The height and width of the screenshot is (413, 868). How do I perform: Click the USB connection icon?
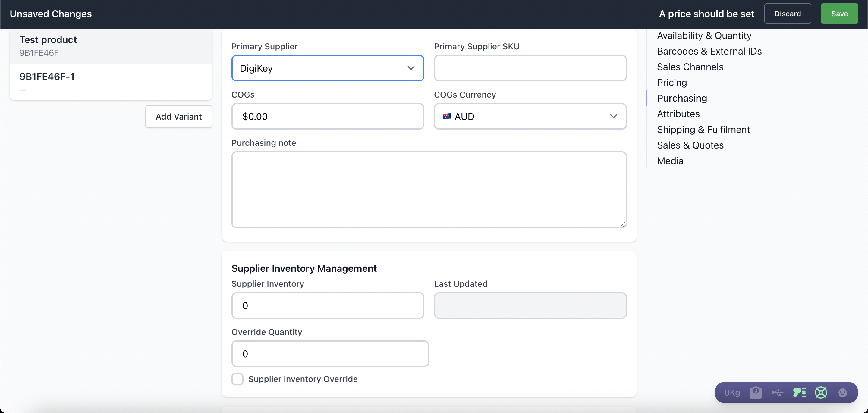click(777, 393)
